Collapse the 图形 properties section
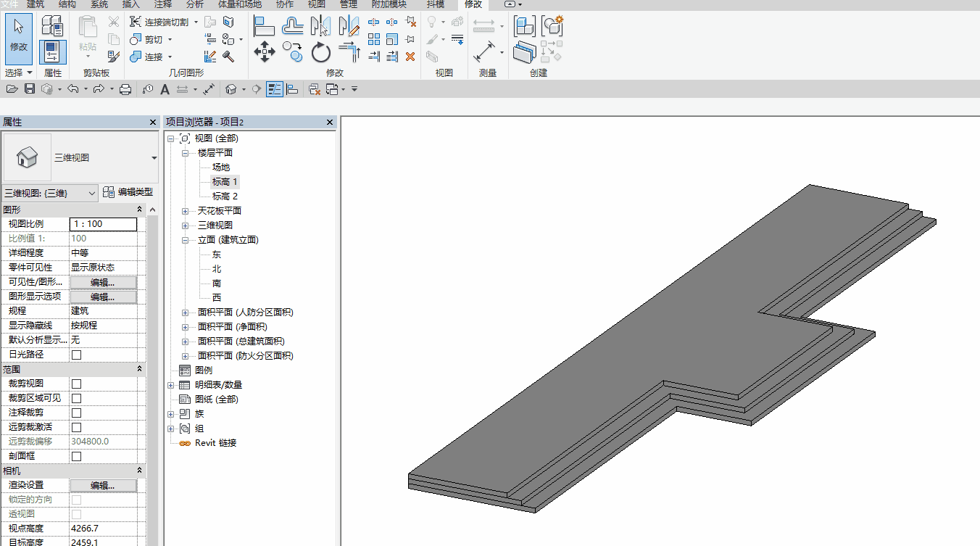This screenshot has height=546, width=980. pyautogui.click(x=139, y=210)
